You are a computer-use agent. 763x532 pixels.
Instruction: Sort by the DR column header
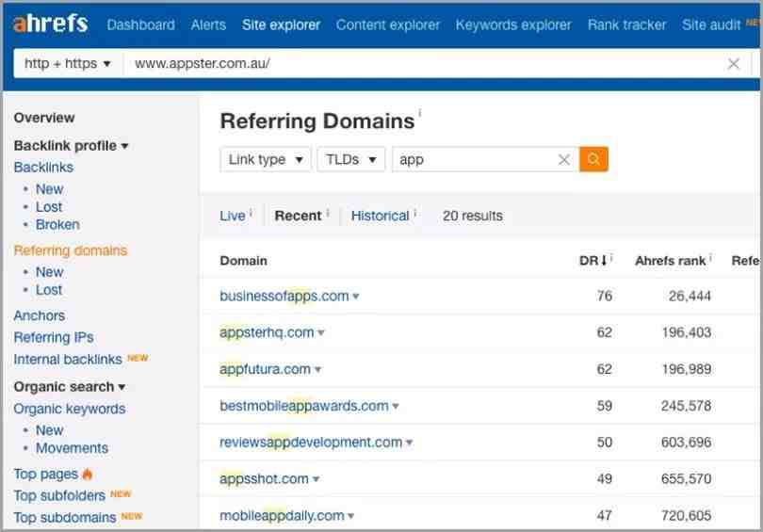point(593,261)
